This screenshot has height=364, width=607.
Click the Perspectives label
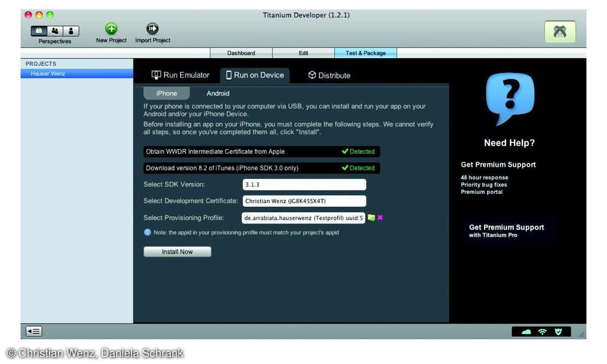55,41
